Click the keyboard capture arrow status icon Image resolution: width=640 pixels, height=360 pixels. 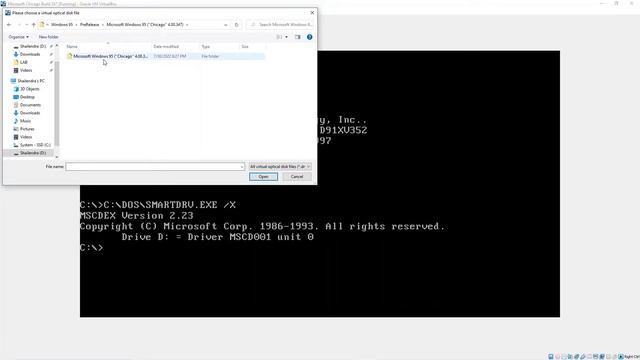pyautogui.click(x=621, y=357)
